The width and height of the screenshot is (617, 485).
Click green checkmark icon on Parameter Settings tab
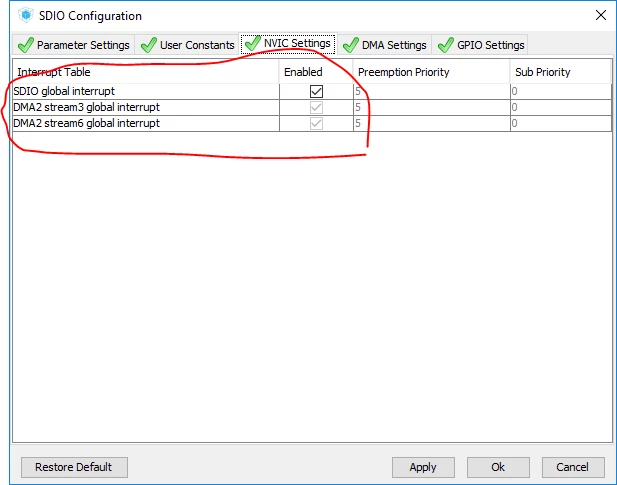pyautogui.click(x=26, y=45)
